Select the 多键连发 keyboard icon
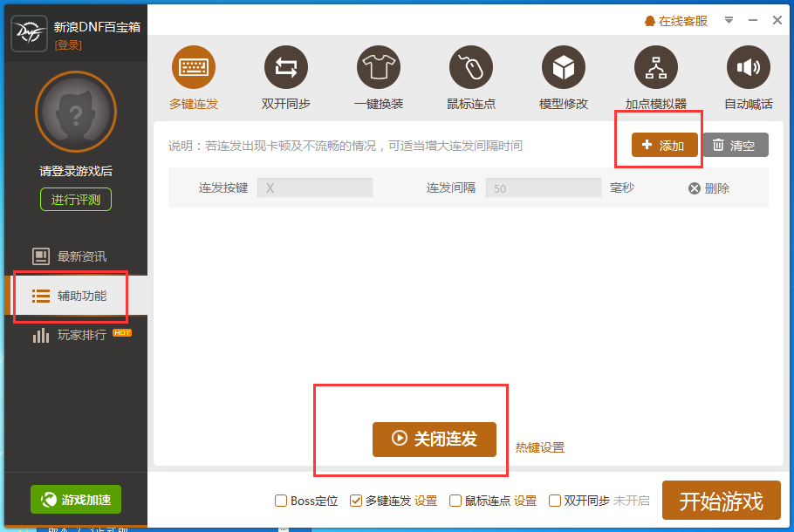Image resolution: width=794 pixels, height=532 pixels. pos(194,67)
